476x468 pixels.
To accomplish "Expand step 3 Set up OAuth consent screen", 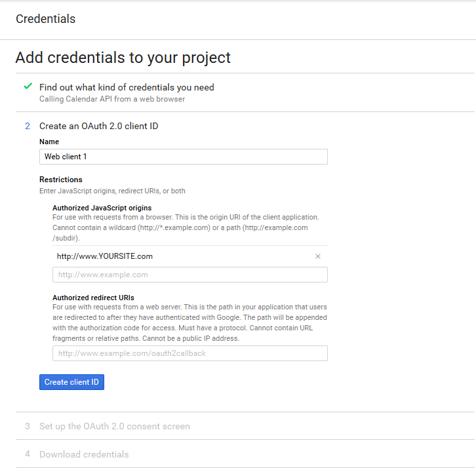I will click(115, 426).
